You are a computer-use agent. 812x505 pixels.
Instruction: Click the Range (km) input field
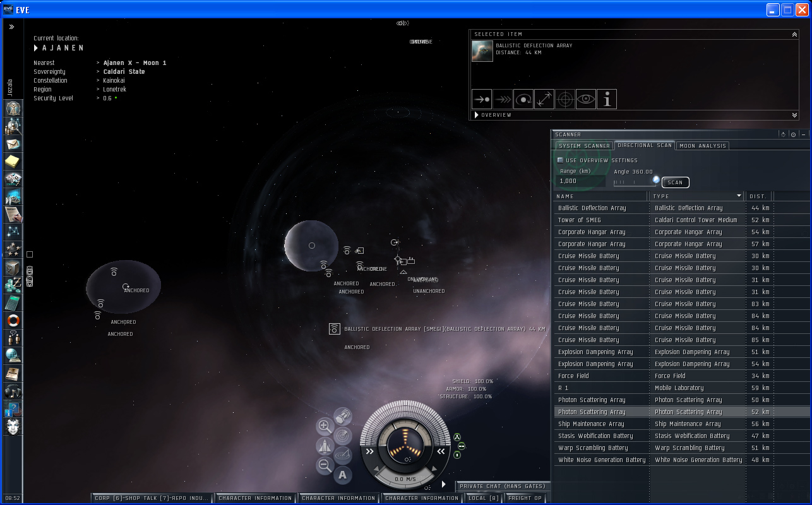click(582, 181)
